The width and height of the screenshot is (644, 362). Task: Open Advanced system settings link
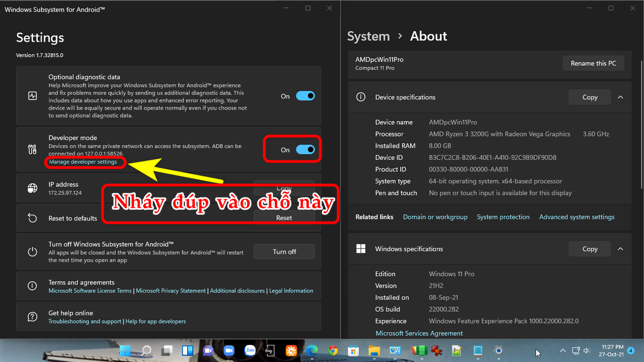pos(577,217)
